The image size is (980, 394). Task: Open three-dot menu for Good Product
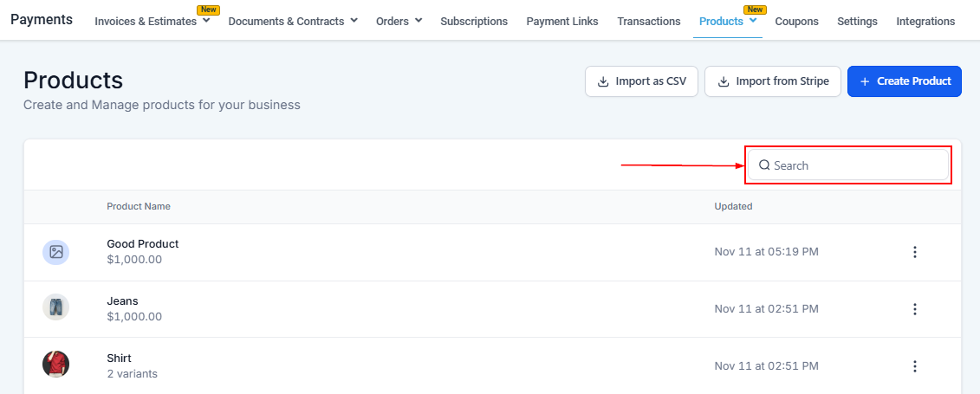914,252
